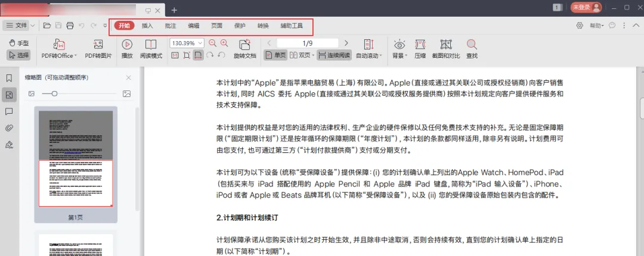
Task: Click the smaller thumbnails icon
Action: point(31,94)
